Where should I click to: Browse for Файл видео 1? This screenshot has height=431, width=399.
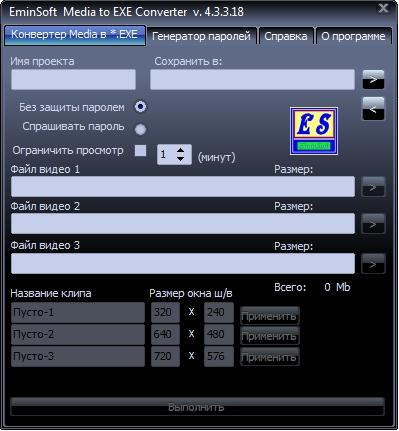coord(373,187)
